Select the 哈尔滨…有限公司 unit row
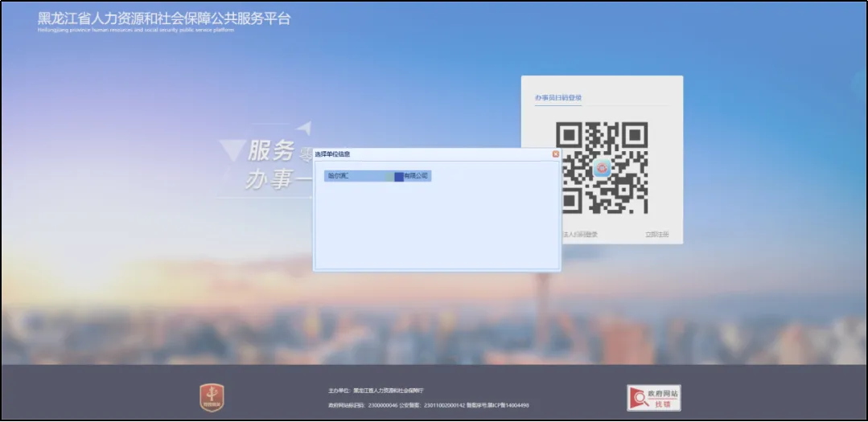The image size is (868, 422). [x=377, y=176]
